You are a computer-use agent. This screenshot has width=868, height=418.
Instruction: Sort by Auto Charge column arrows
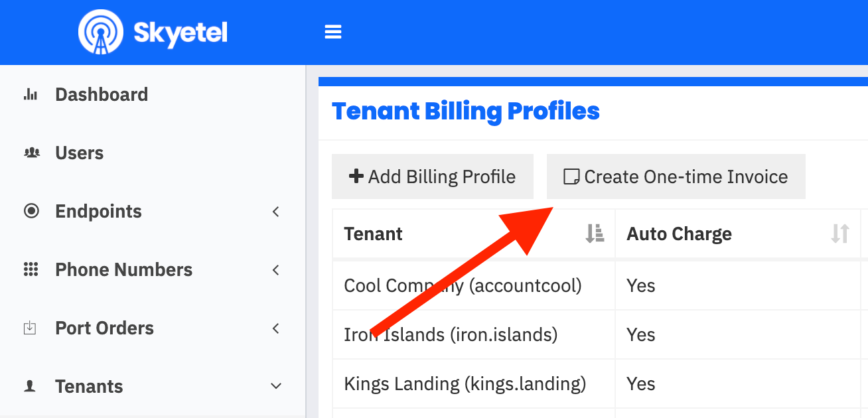pyautogui.click(x=840, y=234)
